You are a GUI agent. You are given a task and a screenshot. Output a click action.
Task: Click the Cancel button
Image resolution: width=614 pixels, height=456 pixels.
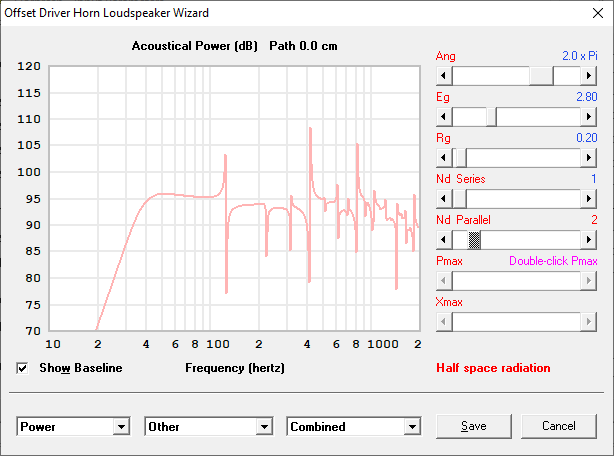[x=559, y=426]
